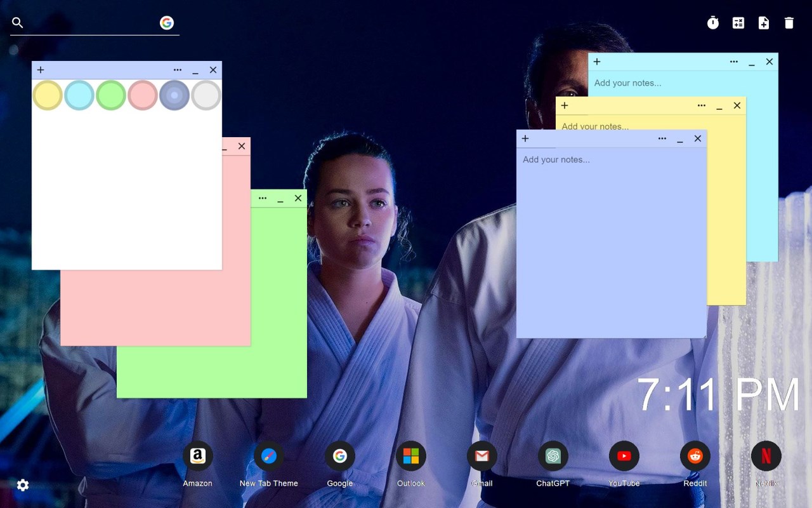The height and width of the screenshot is (508, 812).
Task: Close the cyan note
Action: [x=769, y=62]
